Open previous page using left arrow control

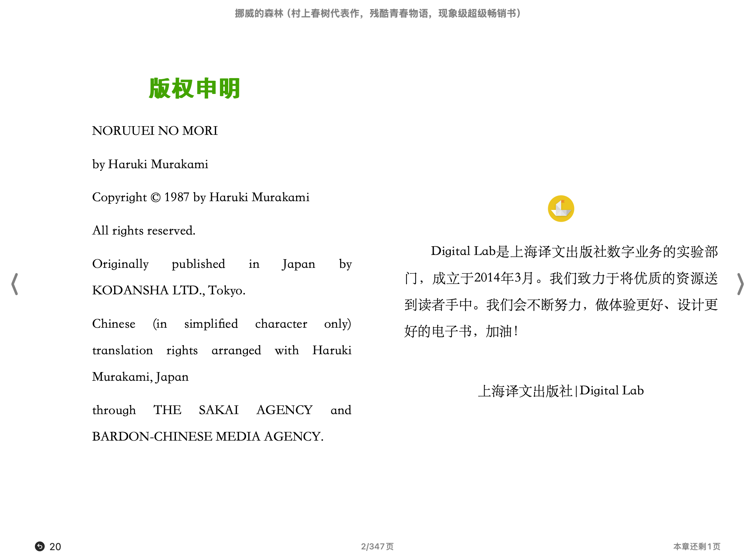[x=14, y=284]
